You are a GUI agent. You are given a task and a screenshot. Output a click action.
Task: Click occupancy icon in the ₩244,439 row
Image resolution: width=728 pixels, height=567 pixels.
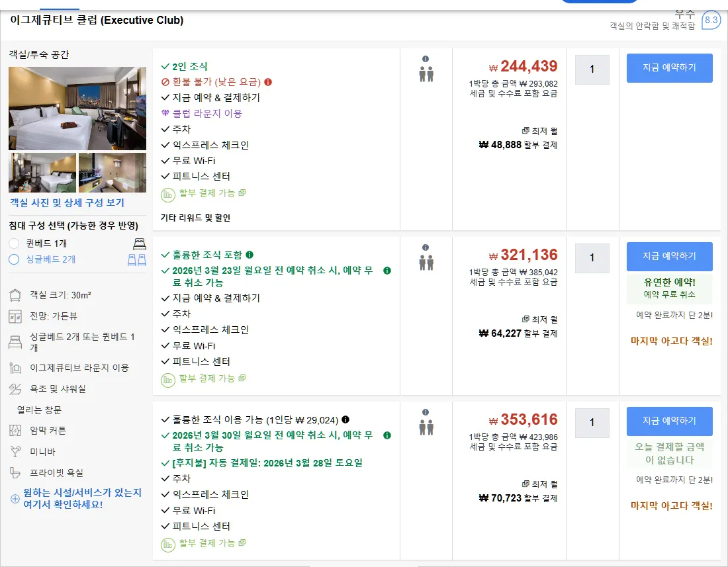click(426, 74)
